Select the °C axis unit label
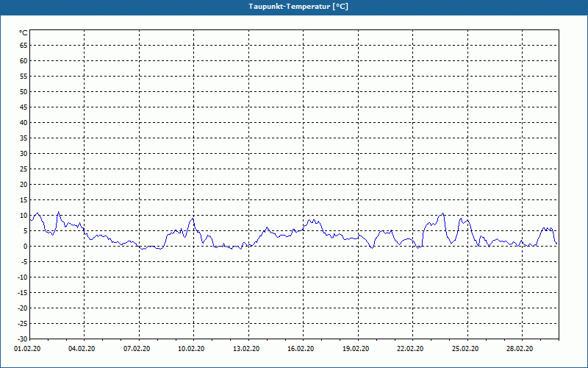This screenshot has height=368, width=588. coord(24,33)
